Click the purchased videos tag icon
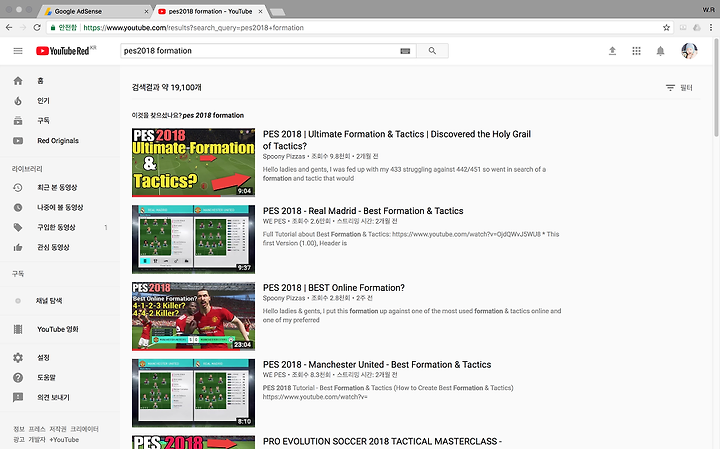Viewport: 720px width, 449px height. [x=18, y=227]
